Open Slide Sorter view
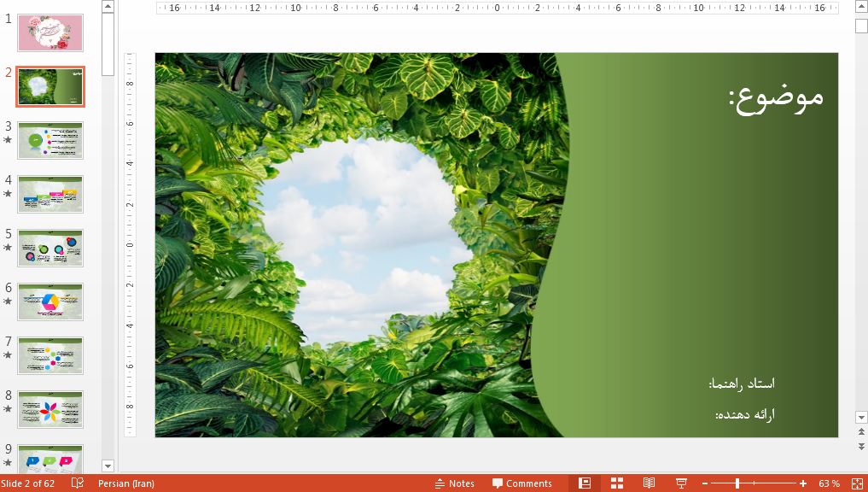Image resolution: width=868 pixels, height=492 pixels. click(x=617, y=483)
